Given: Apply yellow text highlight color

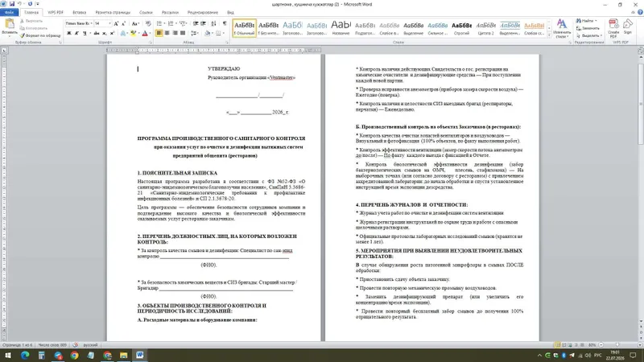Looking at the screenshot, I should 133,33.
